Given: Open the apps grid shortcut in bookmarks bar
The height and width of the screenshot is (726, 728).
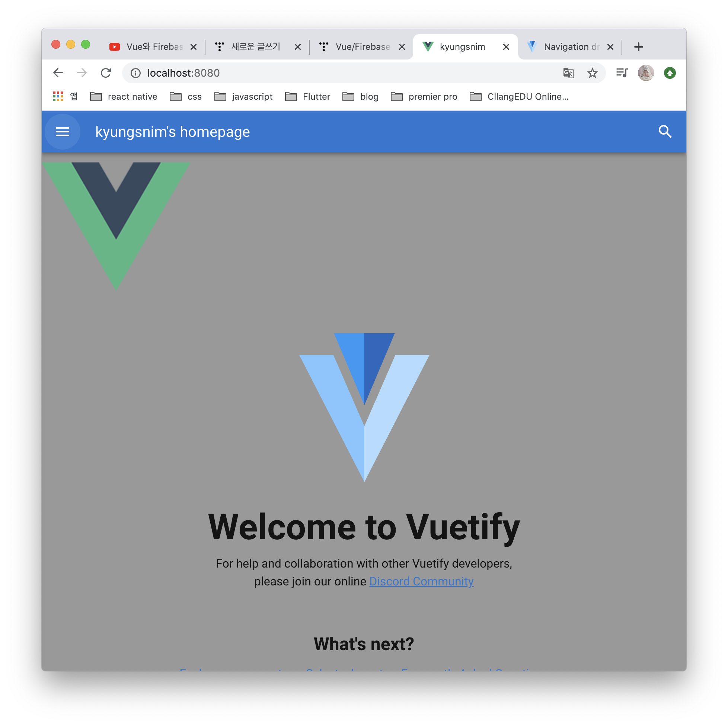Looking at the screenshot, I should 58,97.
